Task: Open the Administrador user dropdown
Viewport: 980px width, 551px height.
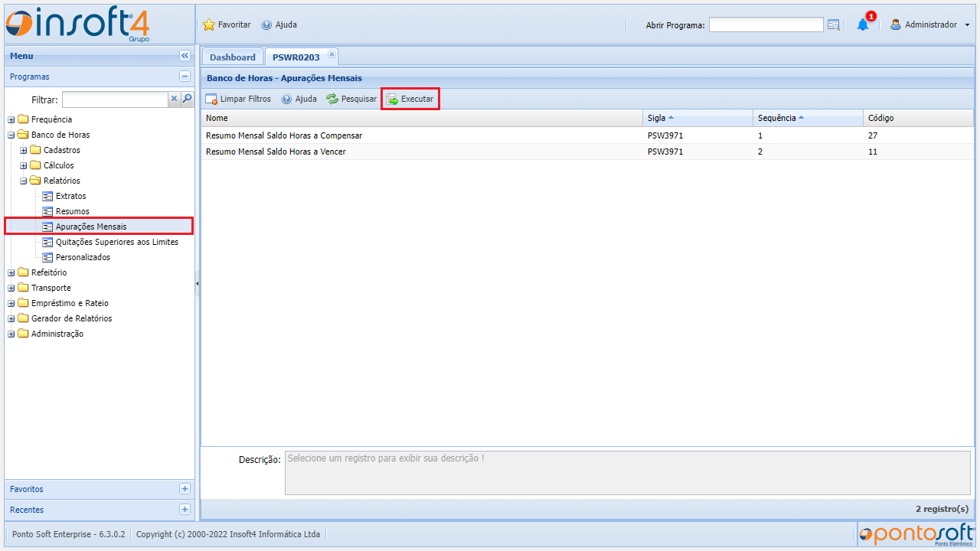Action: [x=929, y=24]
